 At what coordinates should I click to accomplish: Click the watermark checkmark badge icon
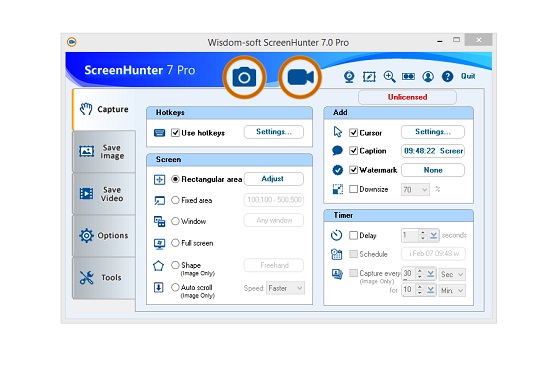coord(337,170)
